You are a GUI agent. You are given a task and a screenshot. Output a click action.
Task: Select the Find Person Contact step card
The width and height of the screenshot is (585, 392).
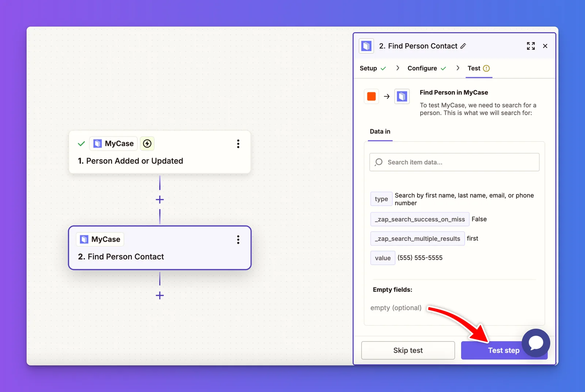[160, 248]
